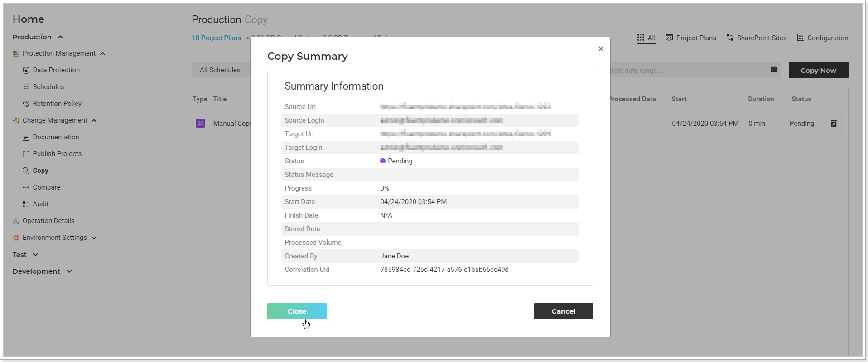Switch to the Project Plans tab
The image size is (868, 362).
click(x=691, y=38)
